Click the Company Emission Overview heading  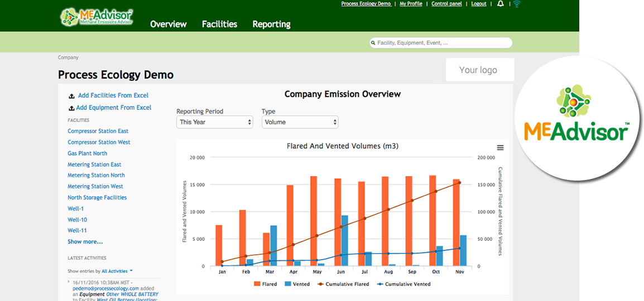[x=343, y=94]
